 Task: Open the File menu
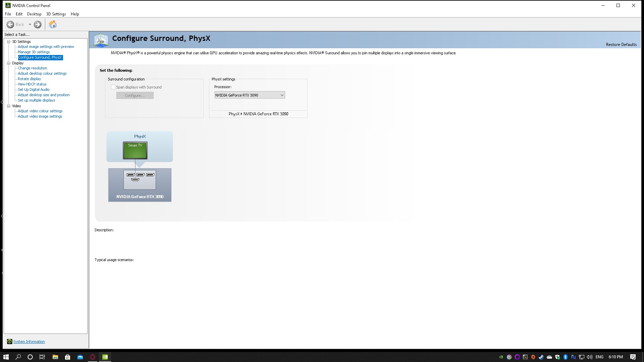[8, 14]
